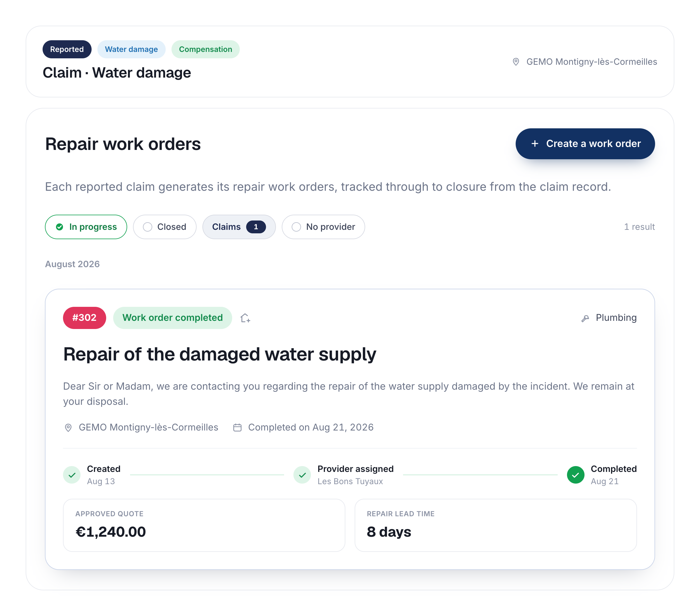Click the location pin icon in claim header

(516, 62)
